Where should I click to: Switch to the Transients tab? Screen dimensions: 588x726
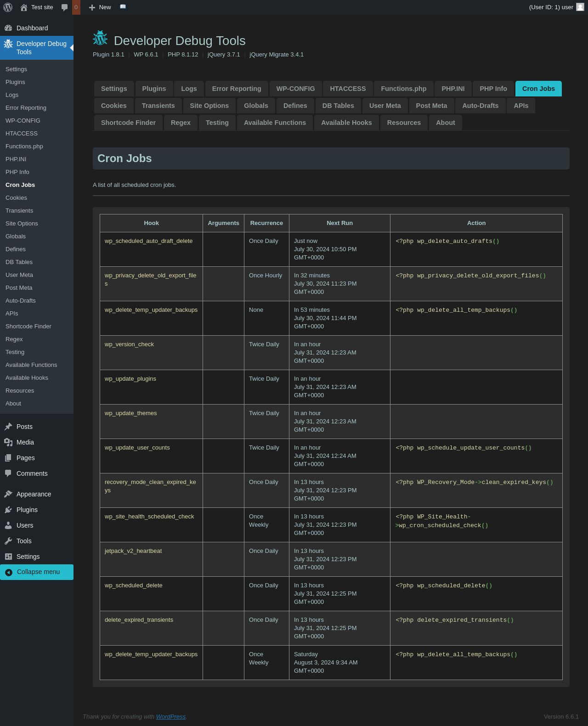(x=158, y=106)
